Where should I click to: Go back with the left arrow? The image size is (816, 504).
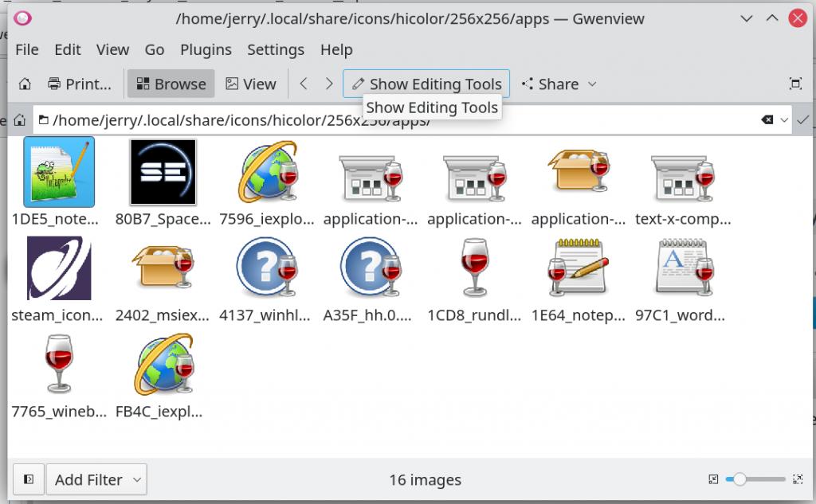point(304,84)
